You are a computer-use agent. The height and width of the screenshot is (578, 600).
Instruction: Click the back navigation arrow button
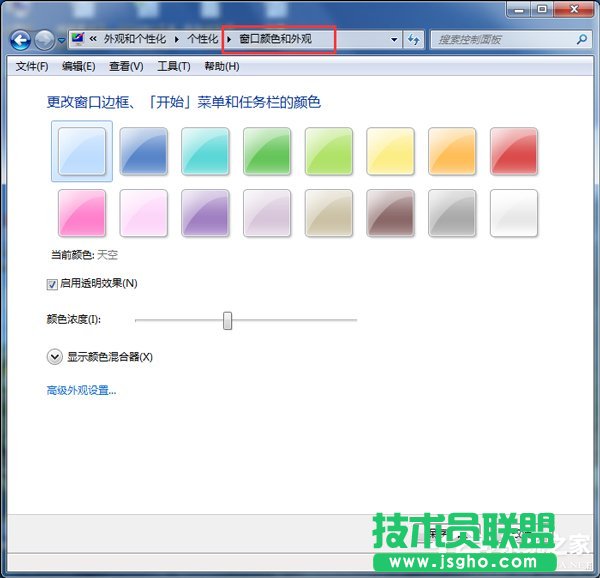(20, 40)
